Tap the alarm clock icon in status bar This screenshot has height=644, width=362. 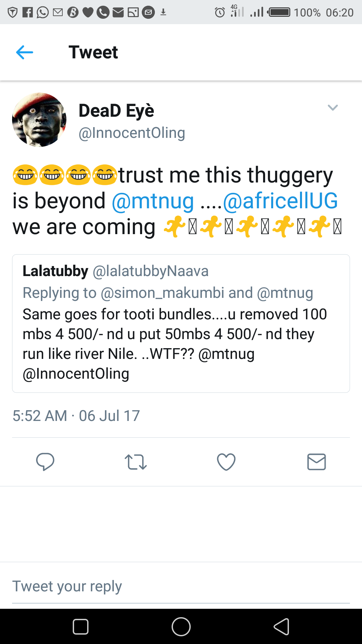pos(220,13)
